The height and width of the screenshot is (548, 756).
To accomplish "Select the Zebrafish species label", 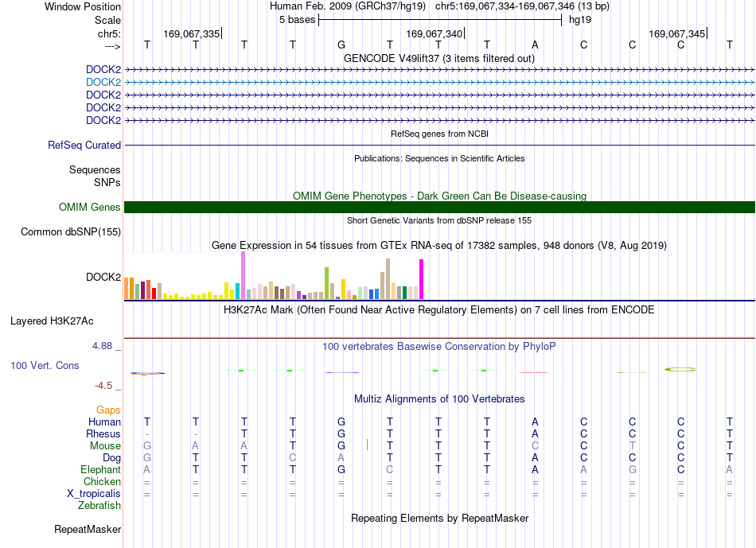I will pos(99,506).
